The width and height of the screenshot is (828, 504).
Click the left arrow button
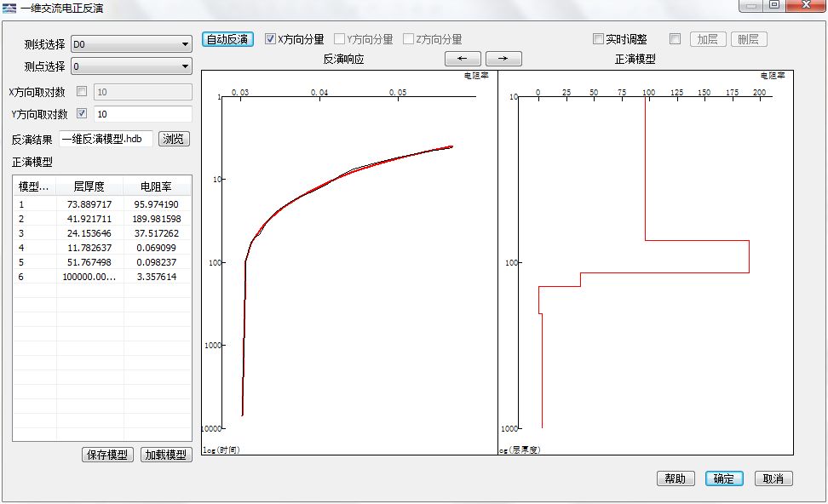463,59
